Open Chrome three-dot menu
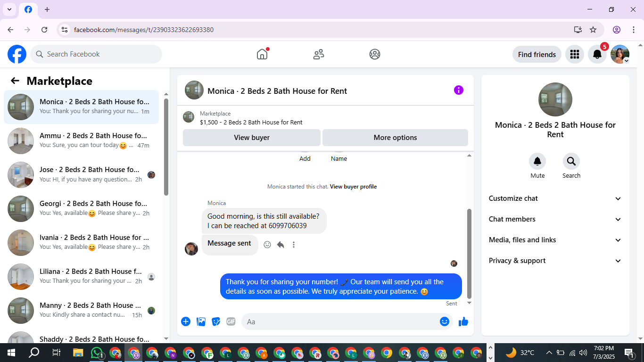 [634, 30]
